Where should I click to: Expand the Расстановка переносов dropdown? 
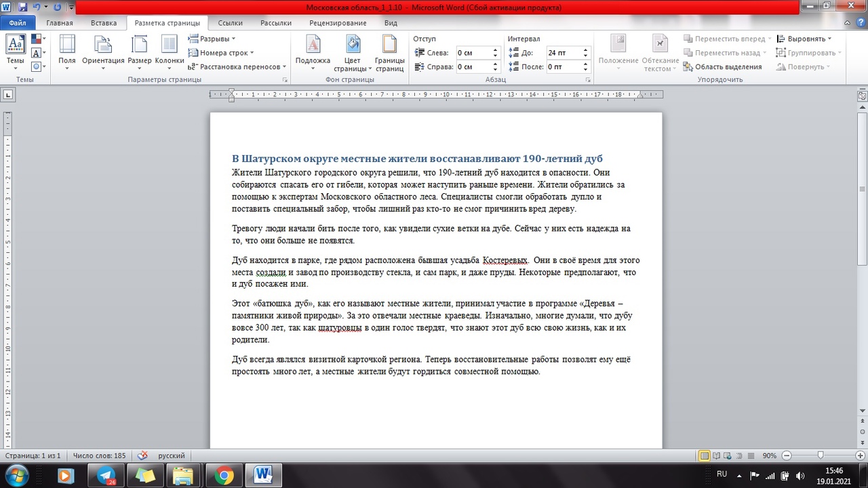(x=237, y=66)
